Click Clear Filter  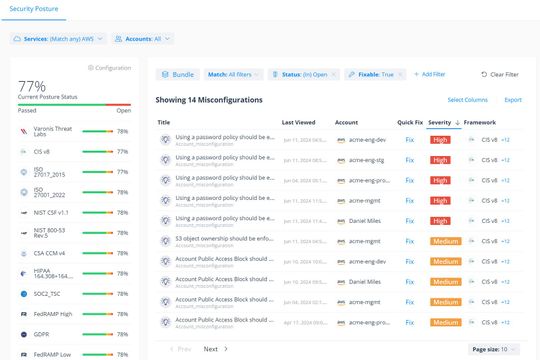(500, 74)
